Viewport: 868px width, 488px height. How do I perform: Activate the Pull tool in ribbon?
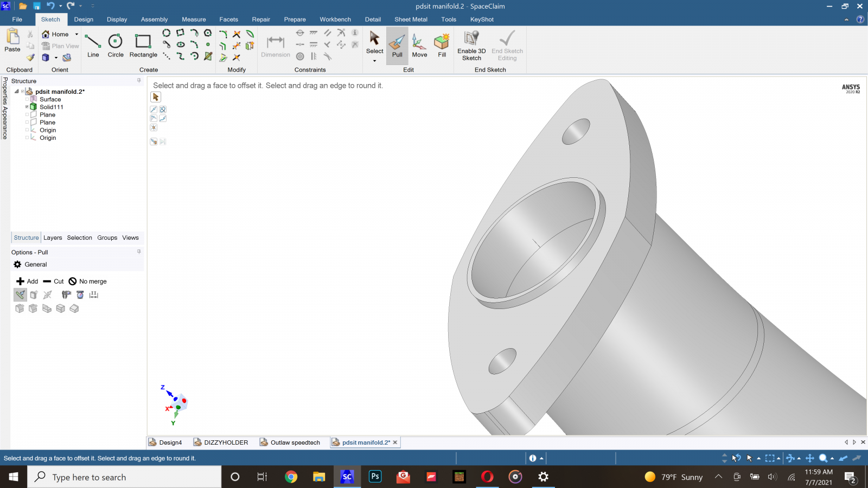click(x=397, y=46)
